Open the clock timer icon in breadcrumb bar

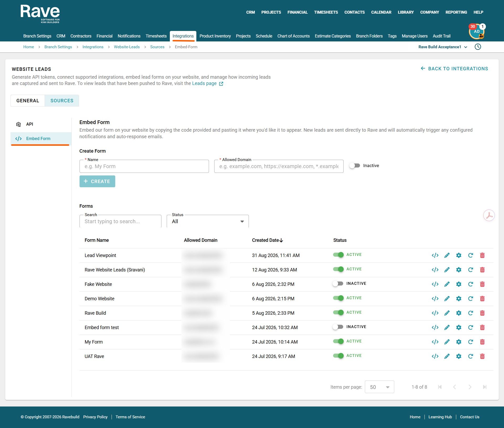[x=478, y=47]
